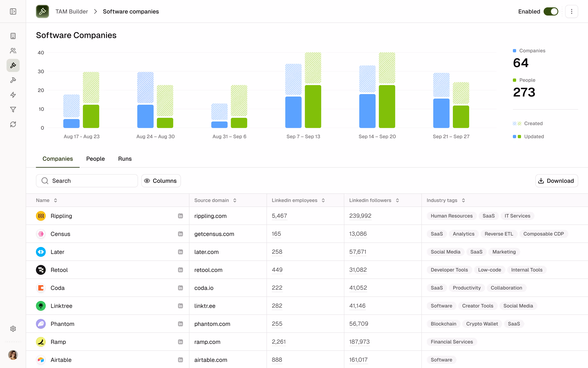Click the Rippling company logo

(x=41, y=216)
